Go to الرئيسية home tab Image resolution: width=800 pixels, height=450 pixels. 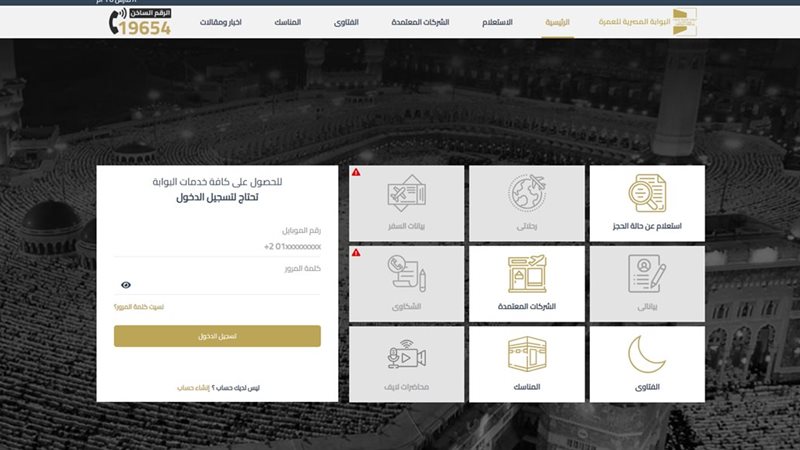557,22
